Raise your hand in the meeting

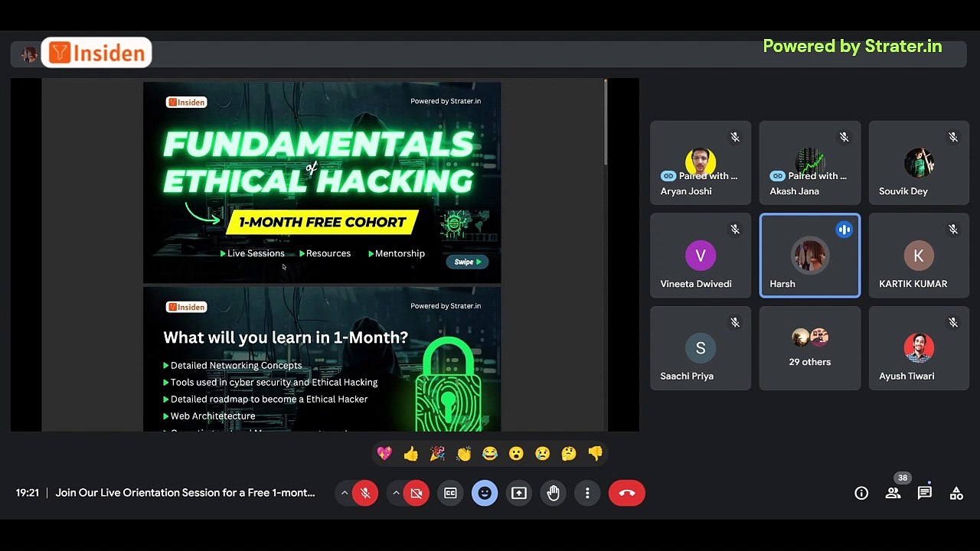coord(554,494)
